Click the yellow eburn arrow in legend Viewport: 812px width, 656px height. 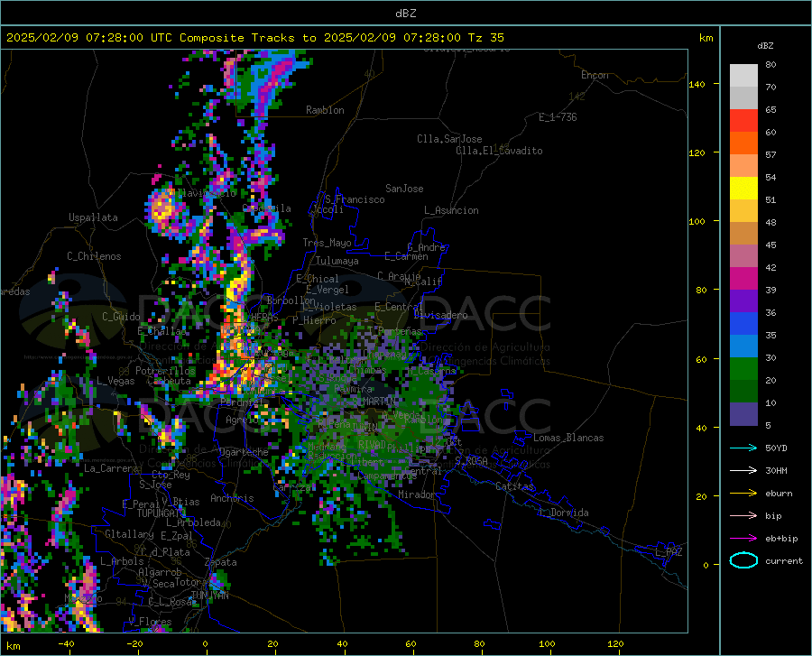[743, 494]
